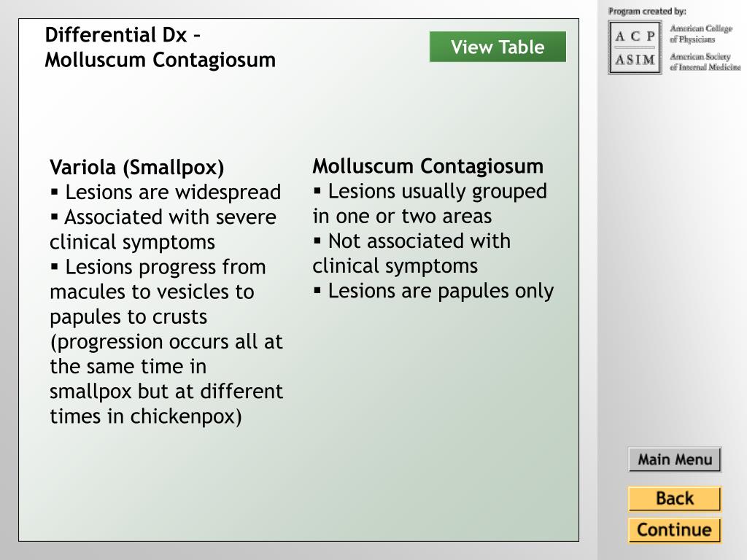
Task: Select the American College of Physicians text
Action: 701,34
